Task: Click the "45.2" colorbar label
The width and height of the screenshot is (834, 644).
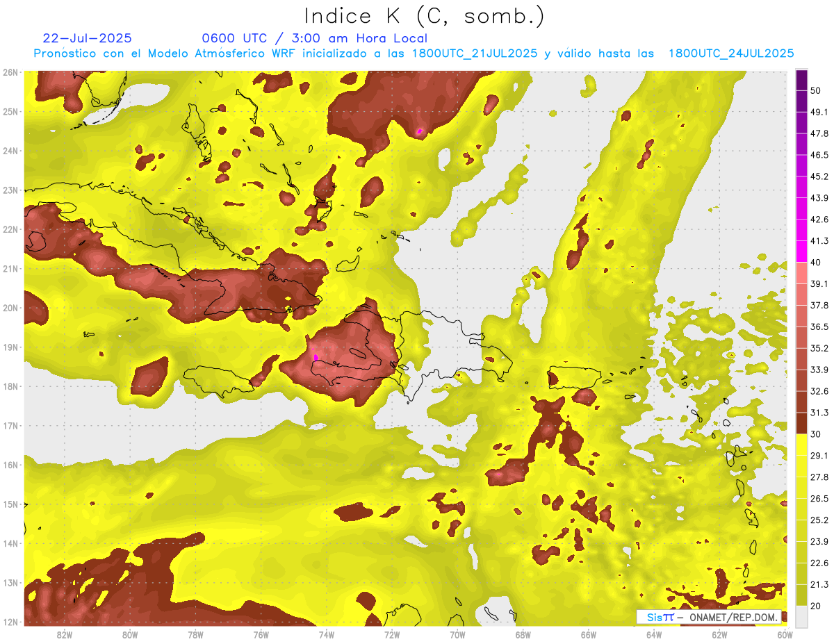Action: [819, 176]
